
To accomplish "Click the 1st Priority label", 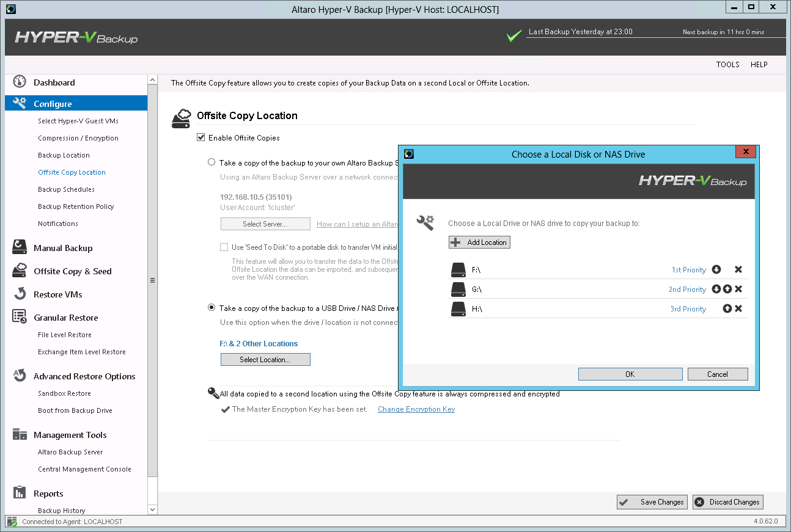I will point(689,270).
